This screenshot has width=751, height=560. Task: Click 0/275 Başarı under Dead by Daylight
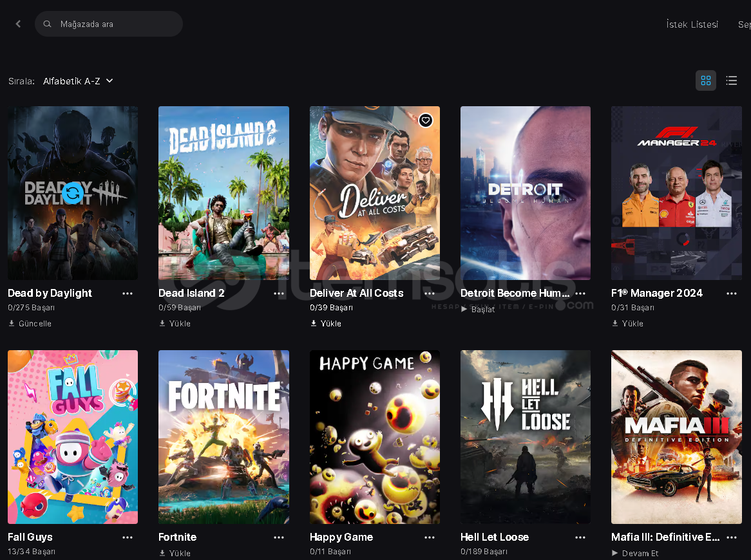pyautogui.click(x=31, y=308)
